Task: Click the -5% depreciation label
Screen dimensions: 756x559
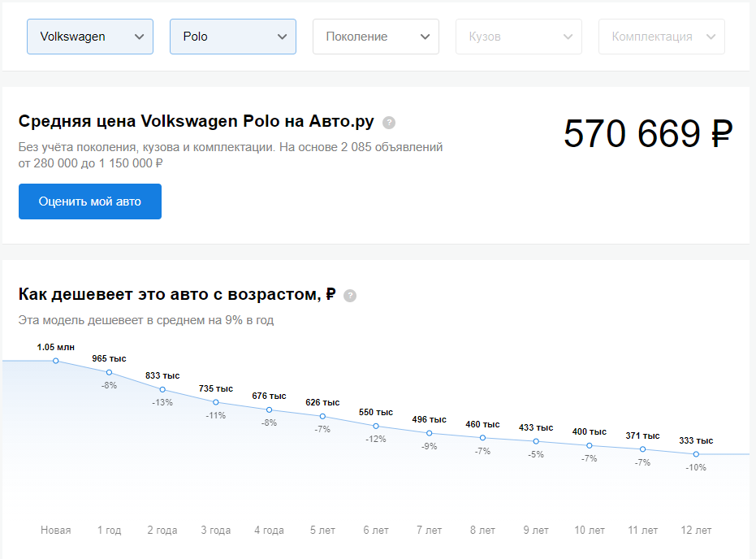Action: point(536,454)
